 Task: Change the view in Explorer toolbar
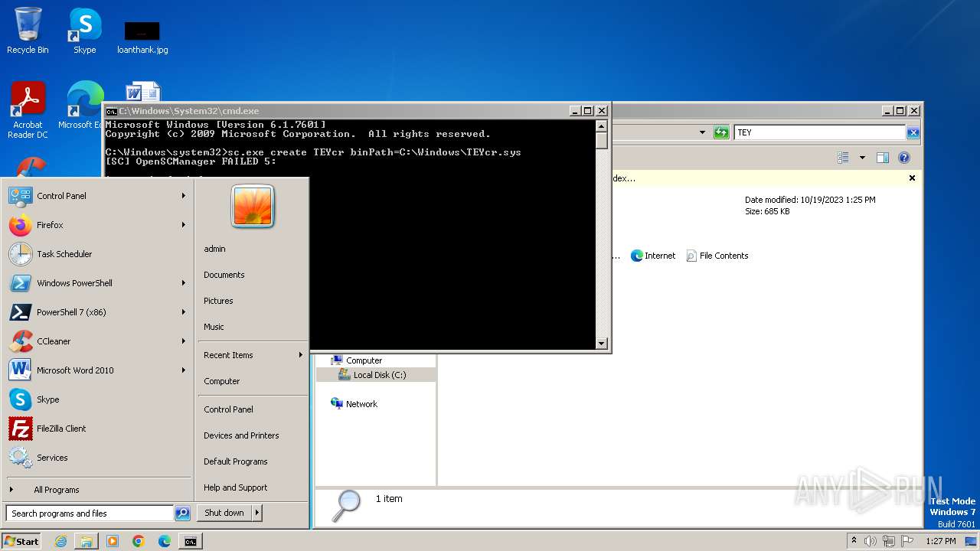(x=843, y=158)
